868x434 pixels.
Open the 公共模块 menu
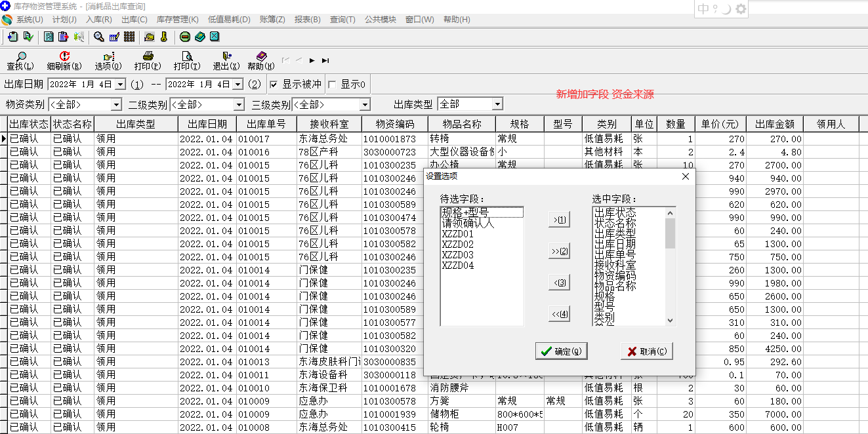[x=381, y=20]
